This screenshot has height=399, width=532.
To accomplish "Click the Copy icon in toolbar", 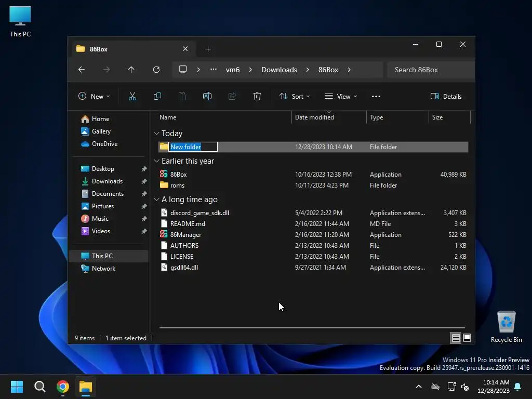I will coord(157,96).
